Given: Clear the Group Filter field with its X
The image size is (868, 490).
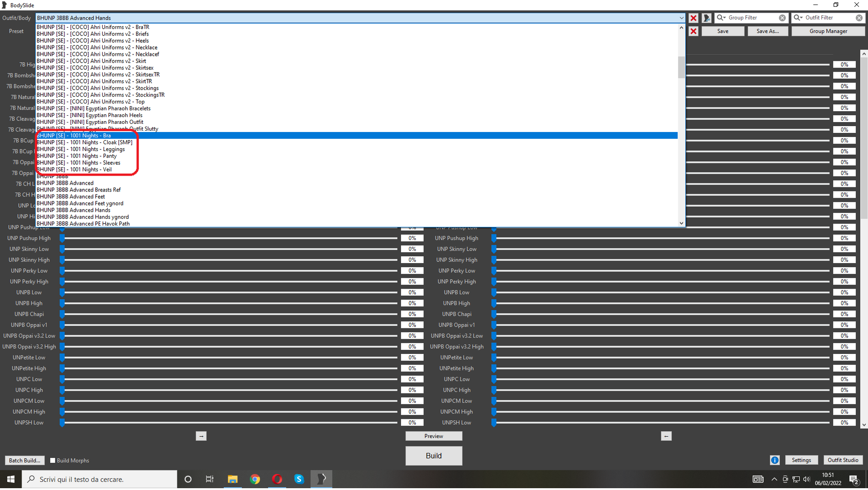Looking at the screenshot, I should (782, 18).
